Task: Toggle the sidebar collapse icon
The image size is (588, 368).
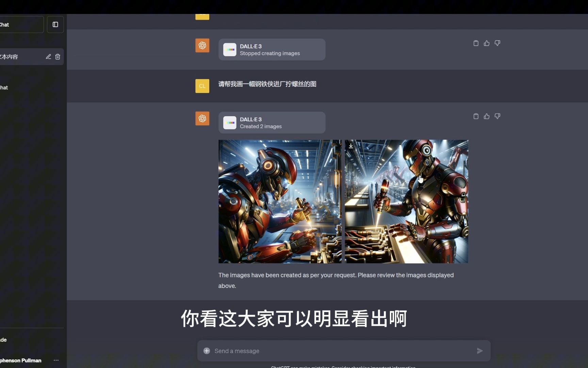Action: [55, 25]
